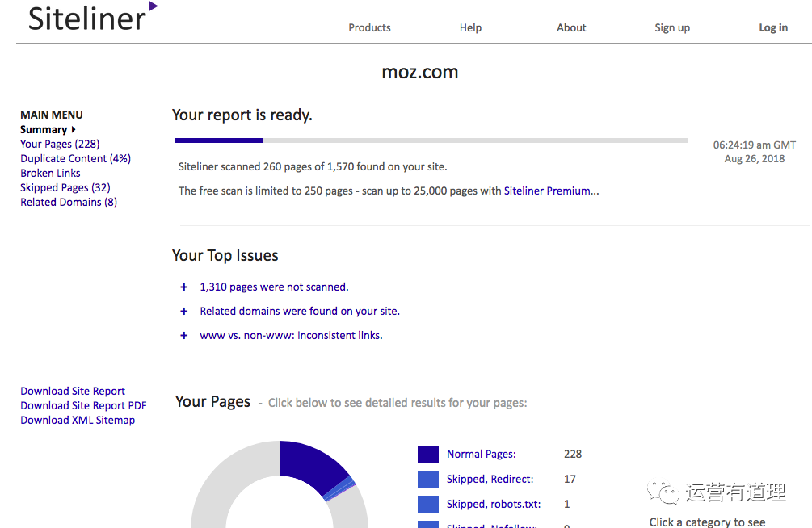The height and width of the screenshot is (528, 812).
Task: Open the Help menu item
Action: pyautogui.click(x=470, y=27)
